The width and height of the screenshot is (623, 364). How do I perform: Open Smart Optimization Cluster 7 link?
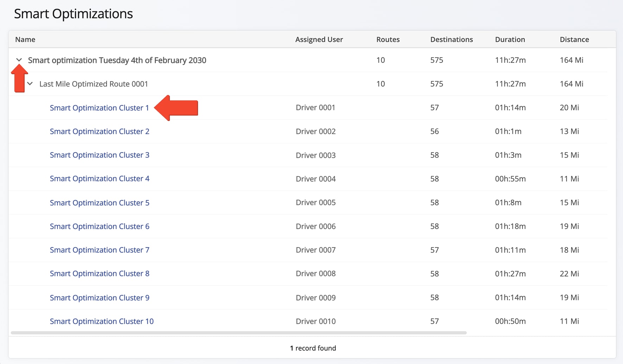point(100,250)
